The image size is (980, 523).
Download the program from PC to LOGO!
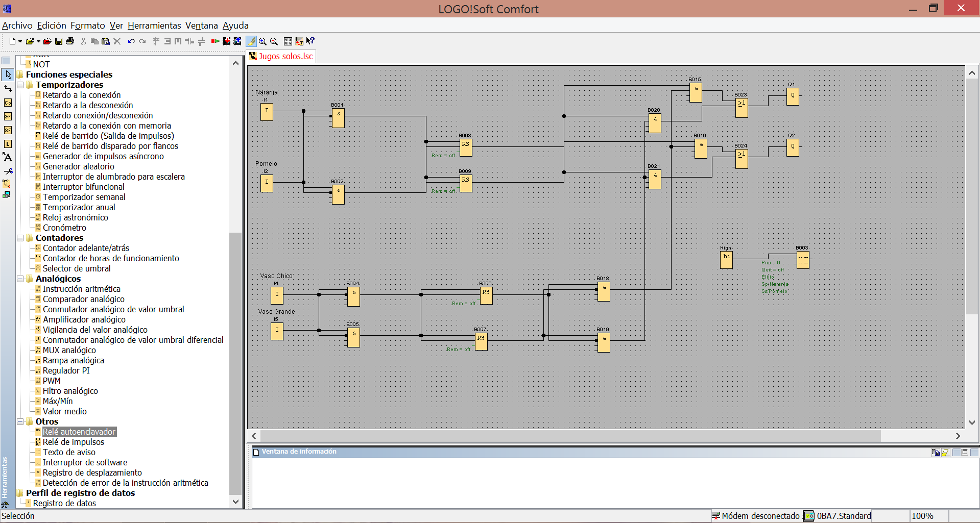[x=226, y=41]
